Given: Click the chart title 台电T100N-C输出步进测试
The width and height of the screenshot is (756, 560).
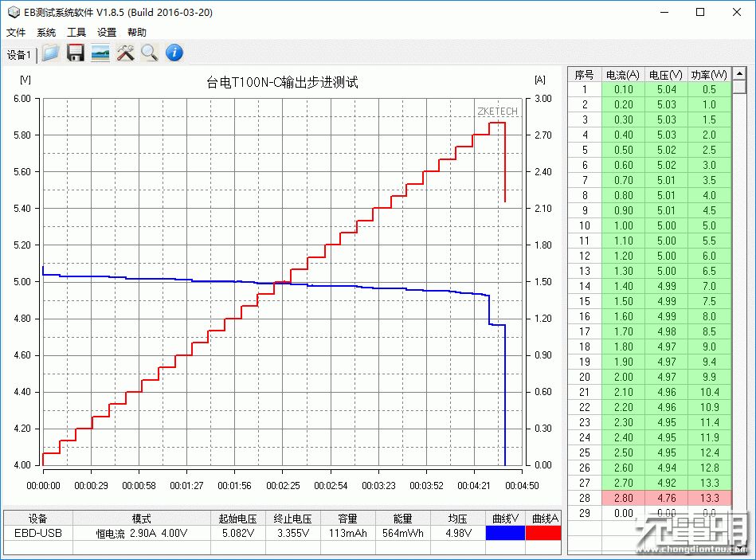Looking at the screenshot, I should pos(282,82).
